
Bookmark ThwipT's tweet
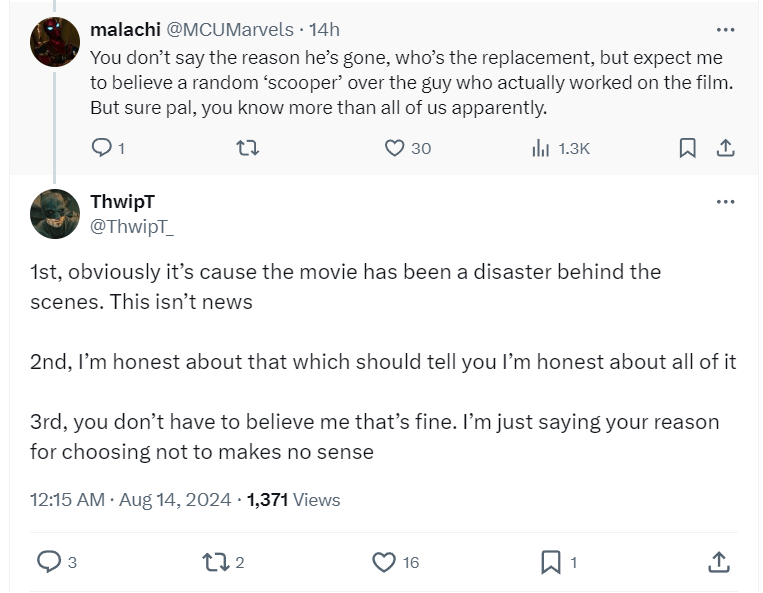point(550,563)
